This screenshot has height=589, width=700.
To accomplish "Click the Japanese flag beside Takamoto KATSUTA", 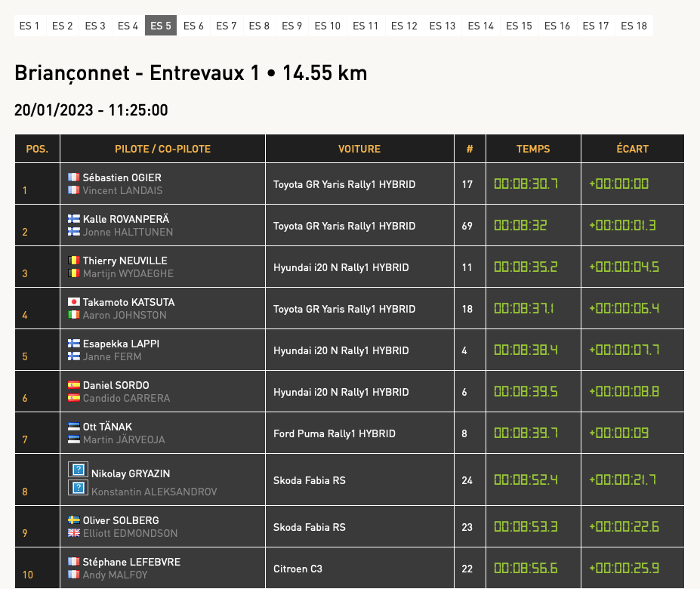I will coord(74,302).
